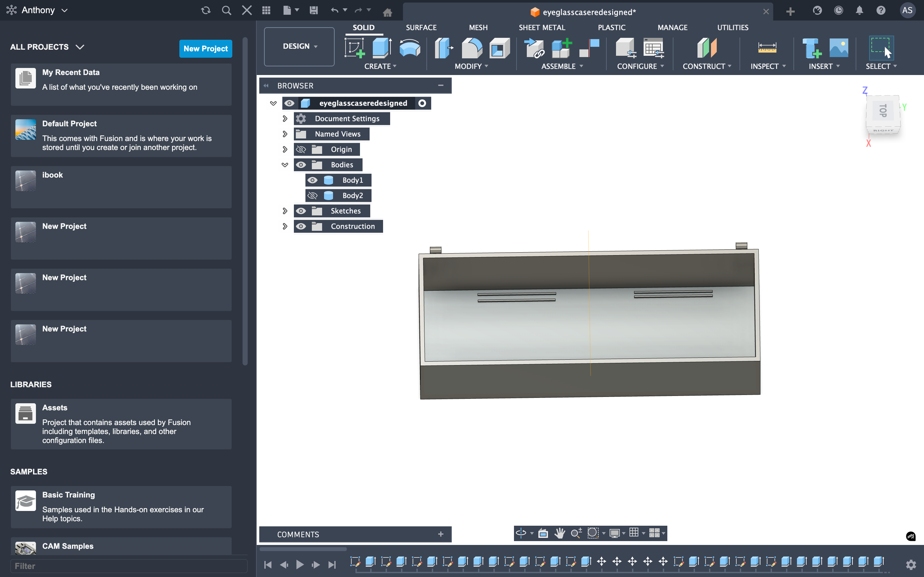Click the Joint icon under Assemble
Screen dimensions: 924x577
point(589,48)
